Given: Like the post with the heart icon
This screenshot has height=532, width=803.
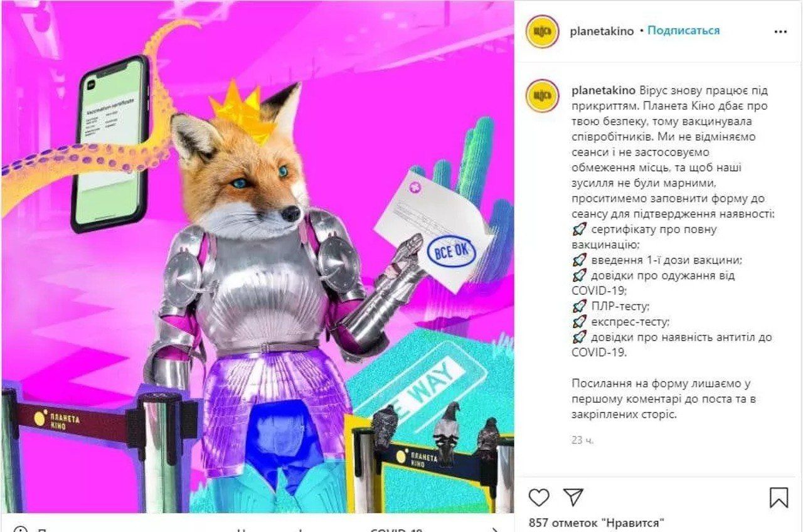Looking at the screenshot, I should 539,497.
